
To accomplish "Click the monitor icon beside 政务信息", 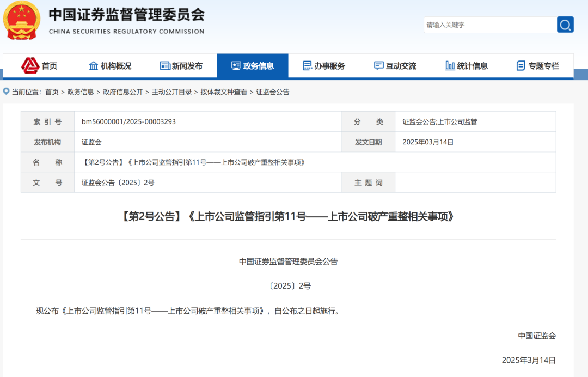I will [x=236, y=66].
